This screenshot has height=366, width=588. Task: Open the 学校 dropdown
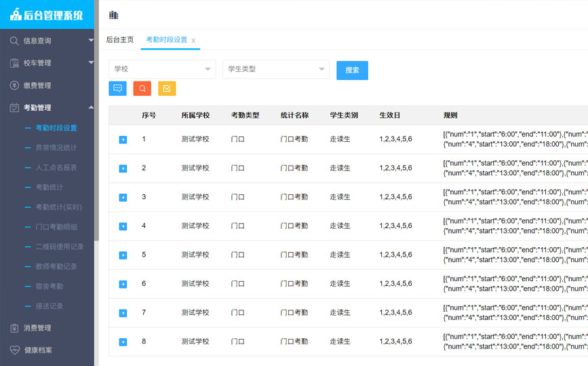coord(162,69)
